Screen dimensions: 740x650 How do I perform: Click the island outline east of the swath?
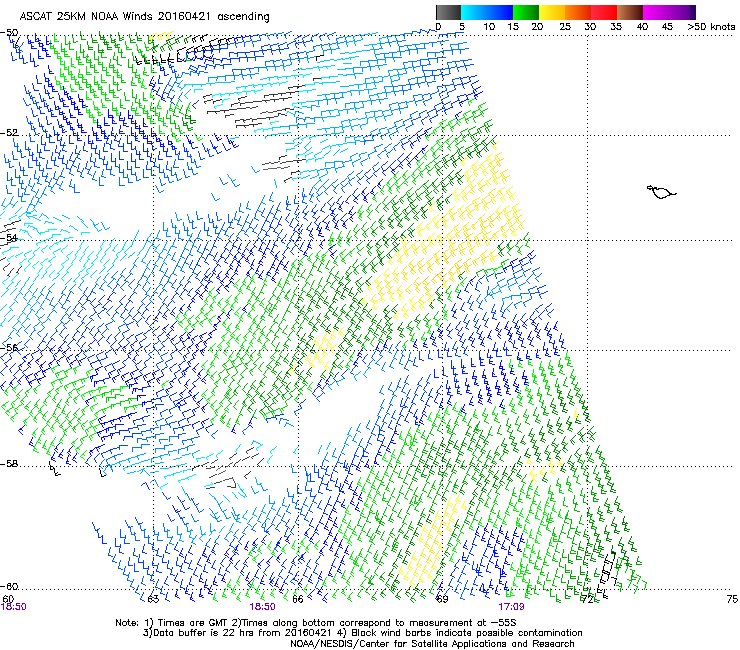pos(661,192)
